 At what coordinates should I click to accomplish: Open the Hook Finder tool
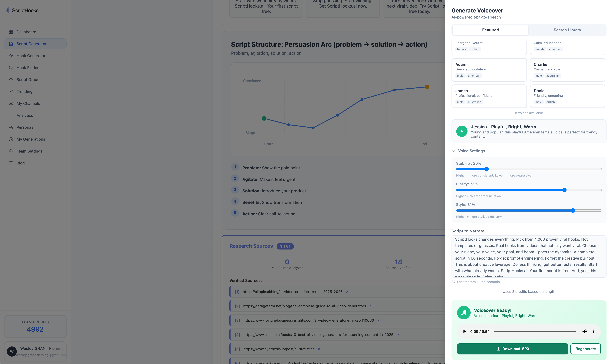(x=28, y=67)
